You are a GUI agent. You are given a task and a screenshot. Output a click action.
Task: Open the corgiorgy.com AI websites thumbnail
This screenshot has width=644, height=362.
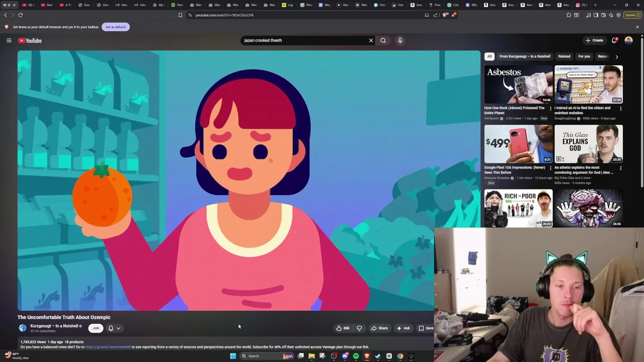(588, 84)
